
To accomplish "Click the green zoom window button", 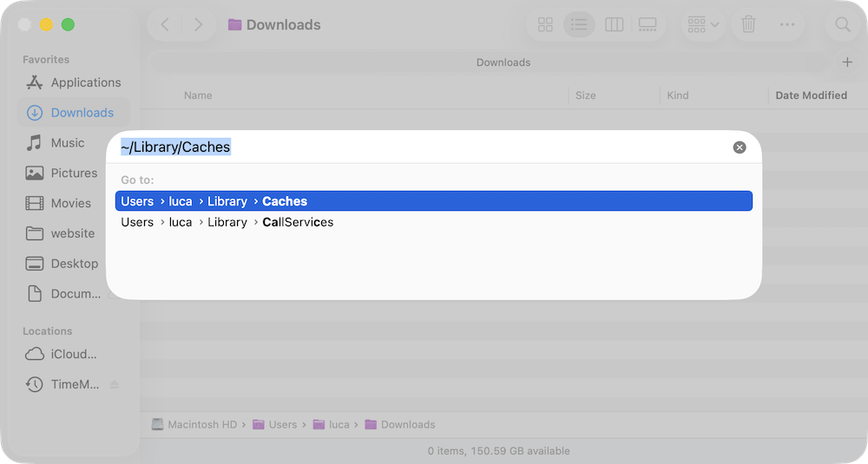I will coord(68,25).
